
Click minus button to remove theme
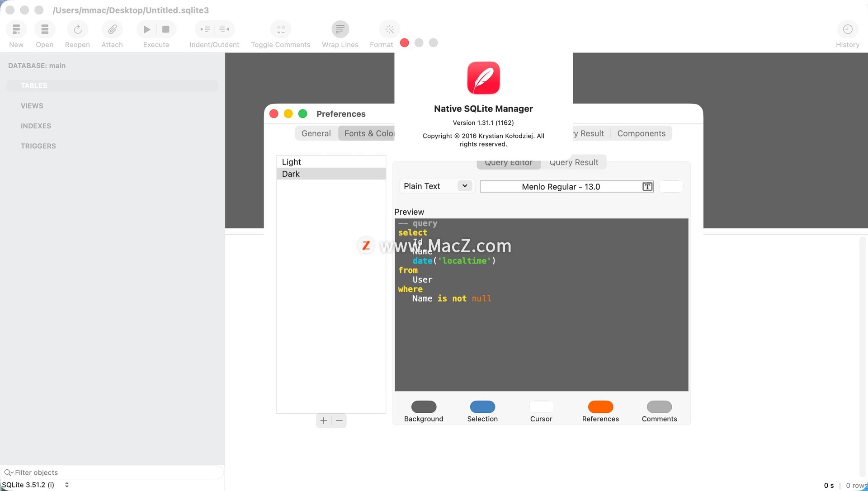(x=339, y=421)
